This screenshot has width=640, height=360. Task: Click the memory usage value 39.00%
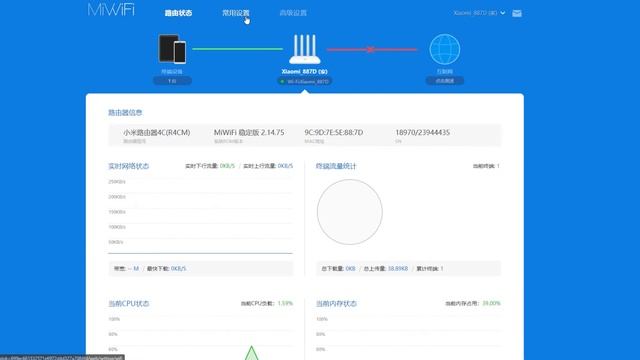tap(491, 304)
